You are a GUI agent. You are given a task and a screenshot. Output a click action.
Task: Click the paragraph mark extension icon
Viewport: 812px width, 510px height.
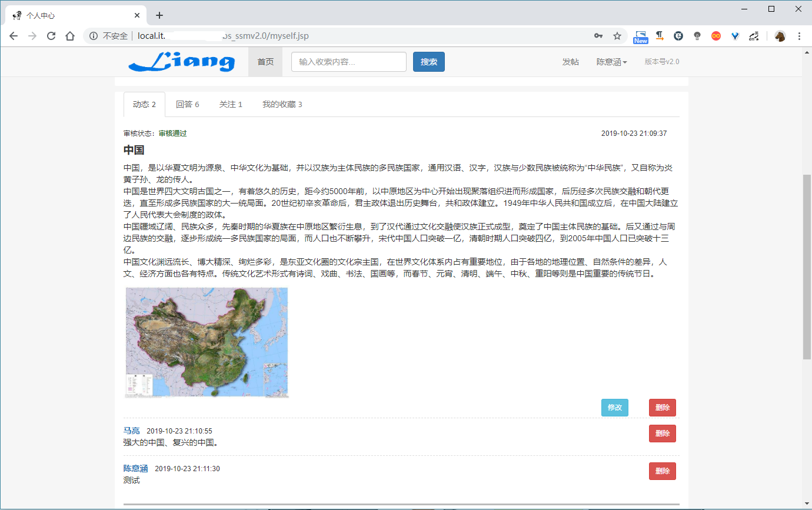click(660, 36)
